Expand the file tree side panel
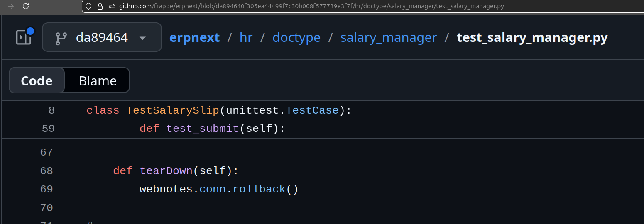 coord(24,37)
